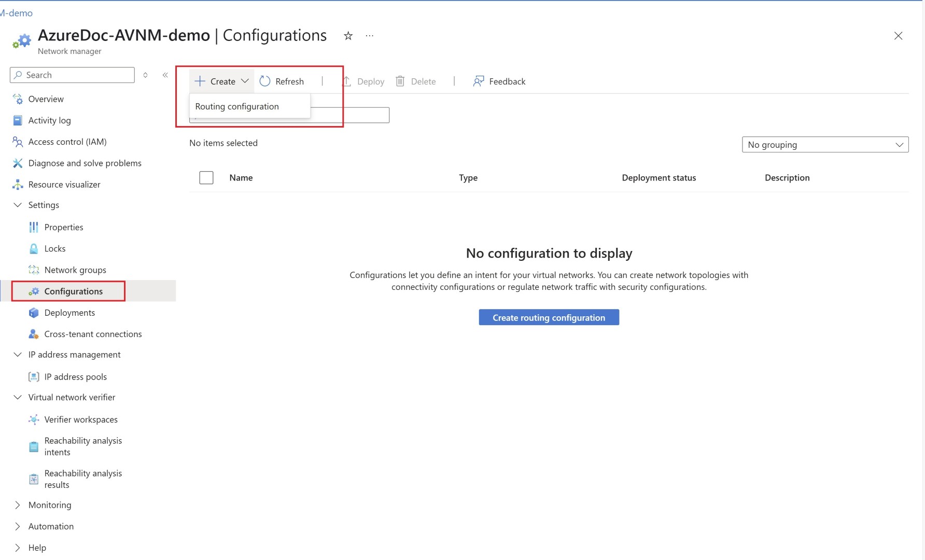Viewport: 925px width, 560px height.
Task: Click the Activity log icon
Action: (18, 120)
